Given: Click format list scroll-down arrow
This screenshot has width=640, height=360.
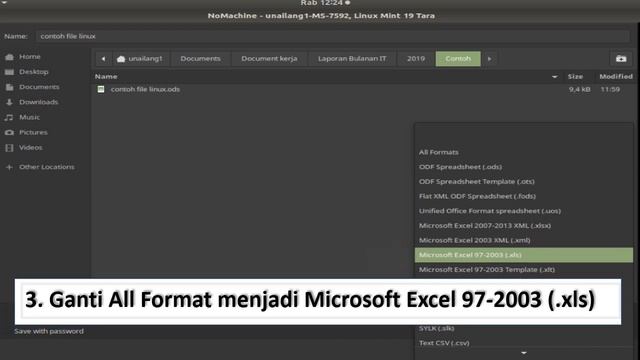Looking at the screenshot, I should coord(524,353).
